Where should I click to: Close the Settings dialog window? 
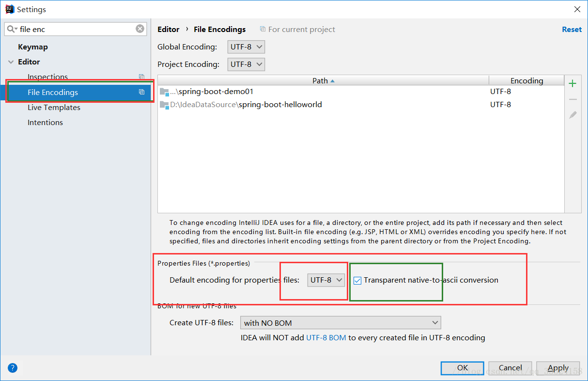577,9
